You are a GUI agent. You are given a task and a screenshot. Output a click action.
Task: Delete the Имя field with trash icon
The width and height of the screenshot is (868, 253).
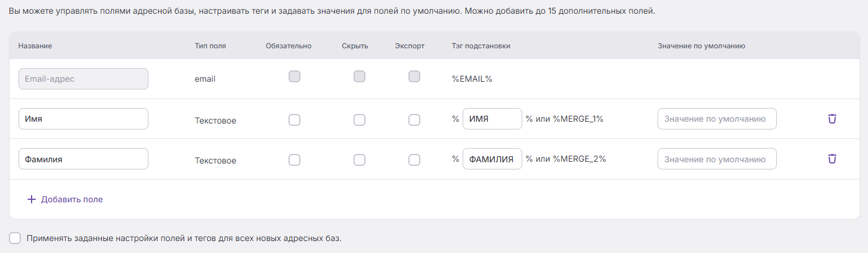coord(832,119)
